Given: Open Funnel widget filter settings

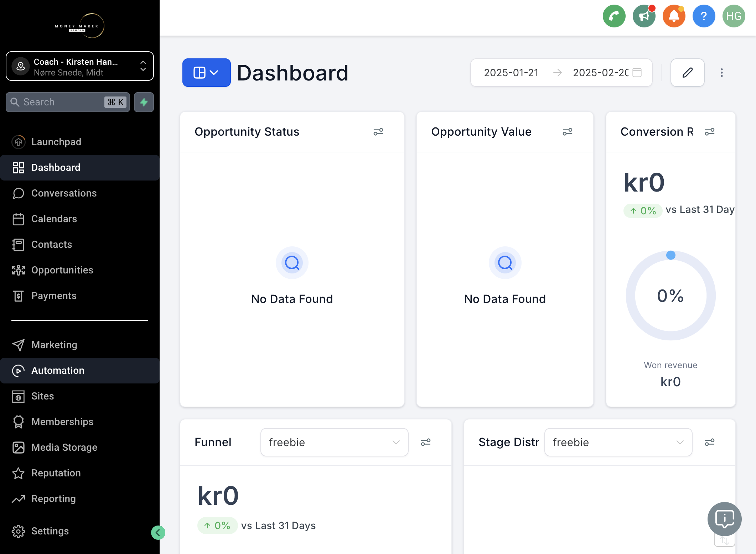Looking at the screenshot, I should coord(426,442).
